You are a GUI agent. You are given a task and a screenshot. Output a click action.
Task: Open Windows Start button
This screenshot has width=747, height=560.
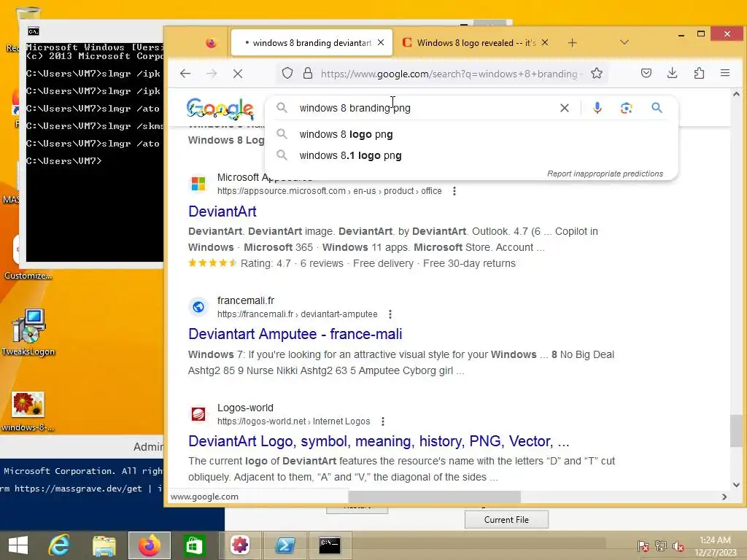click(18, 545)
